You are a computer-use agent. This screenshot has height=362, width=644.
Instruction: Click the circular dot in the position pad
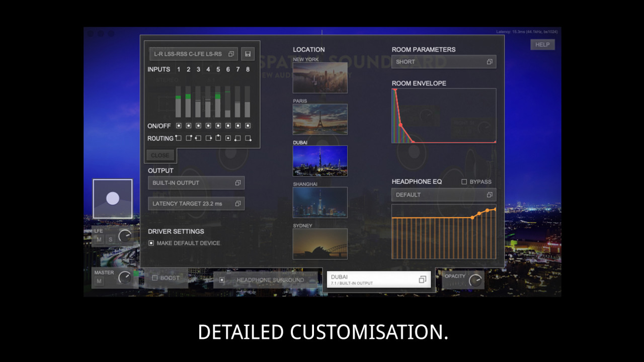[113, 198]
